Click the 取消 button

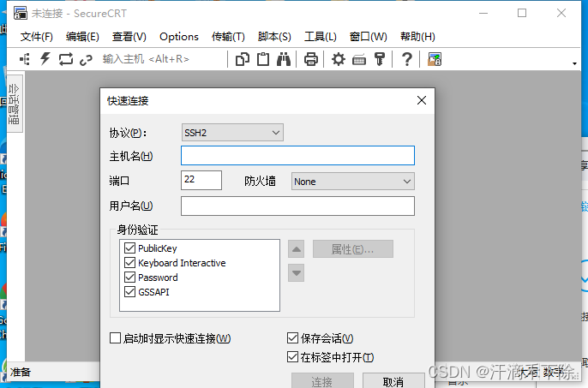pos(393,380)
